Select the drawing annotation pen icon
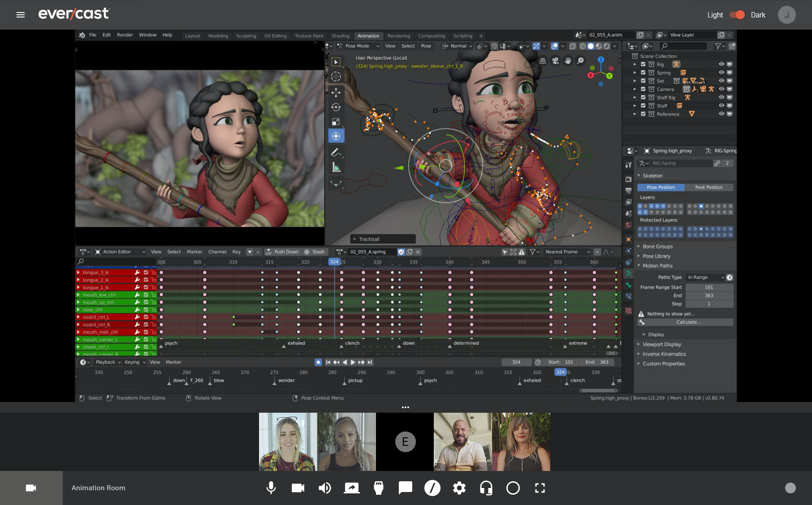The width and height of the screenshot is (812, 505). pos(432,488)
